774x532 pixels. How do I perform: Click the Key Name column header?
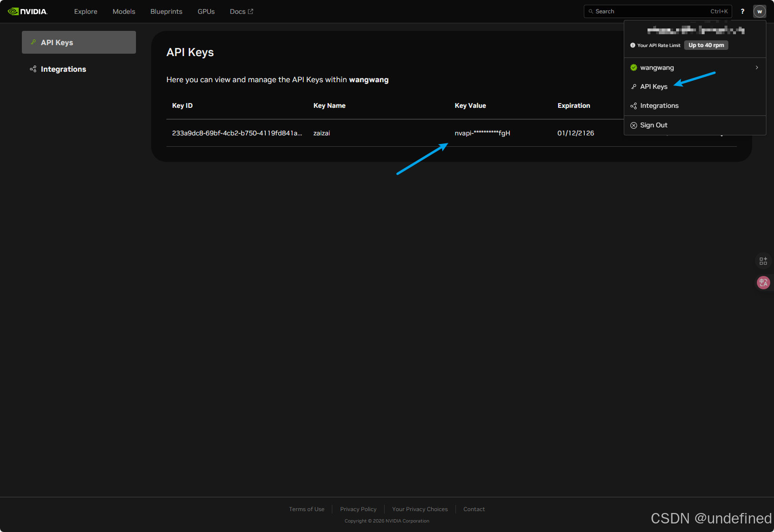[x=329, y=105]
